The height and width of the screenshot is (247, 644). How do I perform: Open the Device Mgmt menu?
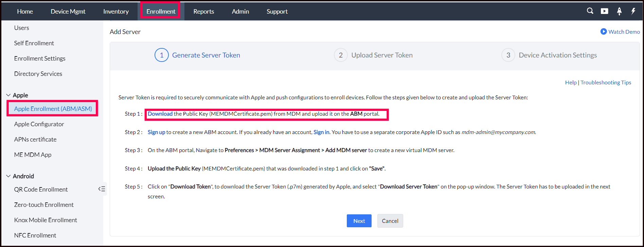(x=68, y=12)
